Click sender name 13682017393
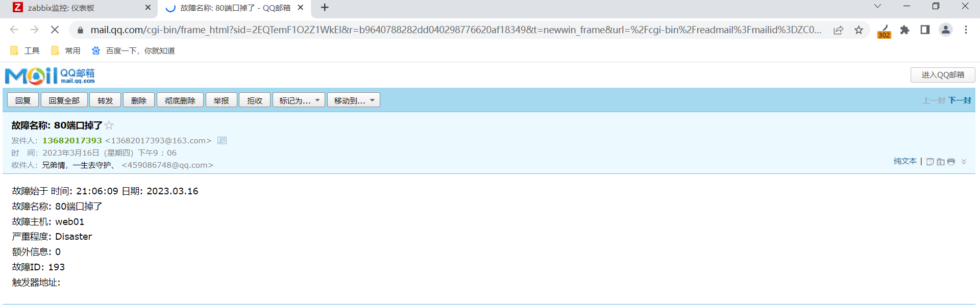This screenshot has width=980, height=305. (72, 140)
